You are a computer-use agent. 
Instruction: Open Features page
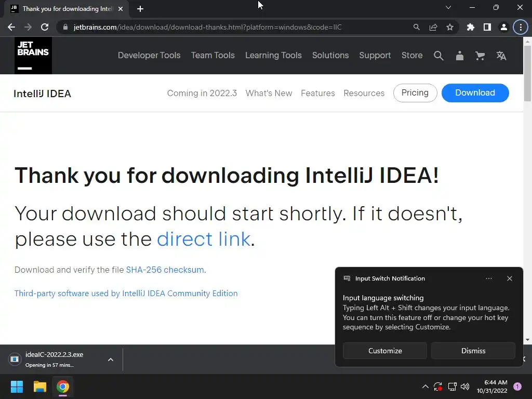[318, 93]
